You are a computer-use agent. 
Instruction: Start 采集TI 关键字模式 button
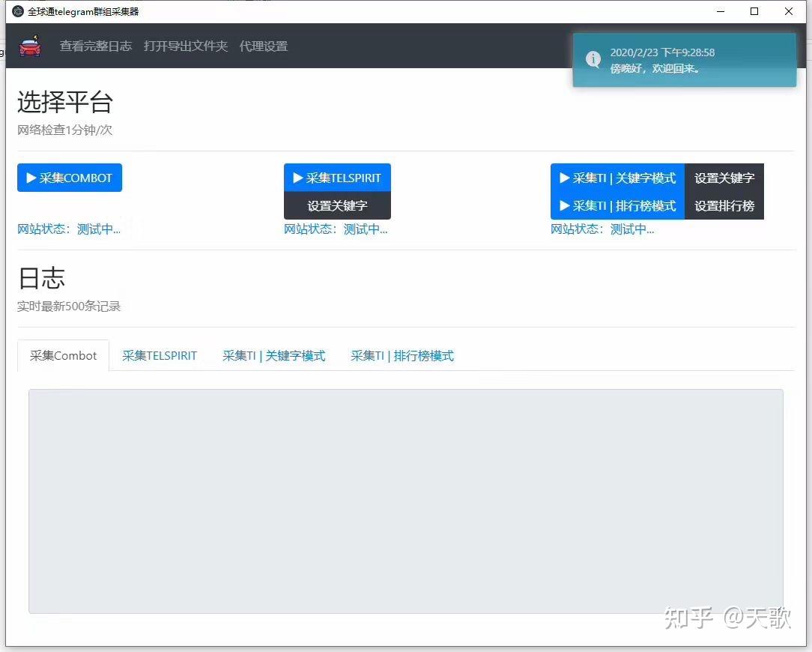[618, 178]
